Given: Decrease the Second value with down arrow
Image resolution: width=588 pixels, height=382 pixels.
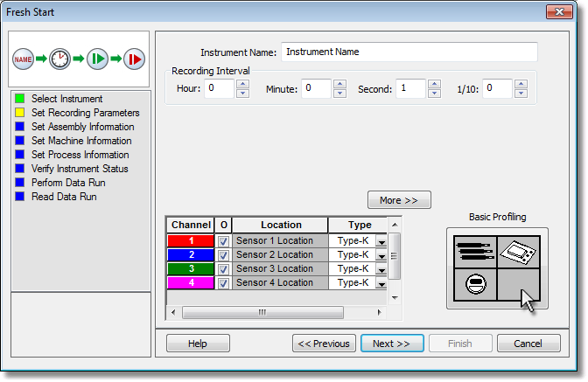Looking at the screenshot, I should (434, 93).
